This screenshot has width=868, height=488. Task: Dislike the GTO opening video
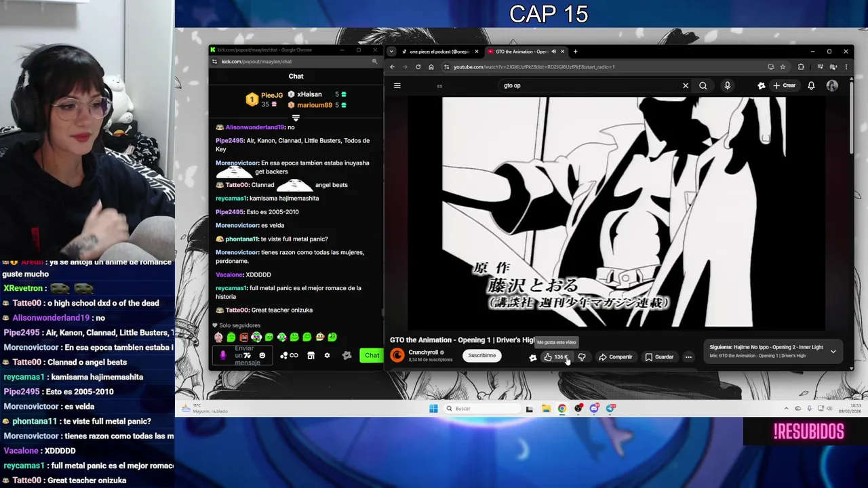point(582,357)
